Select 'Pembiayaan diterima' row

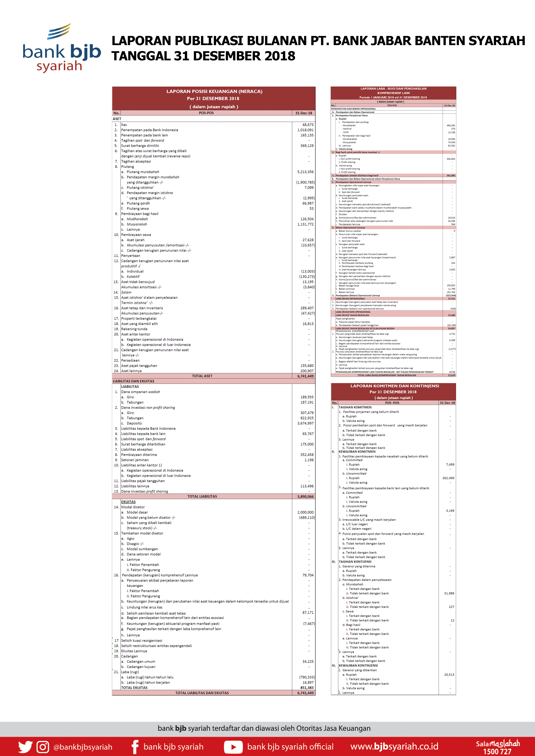point(214,455)
